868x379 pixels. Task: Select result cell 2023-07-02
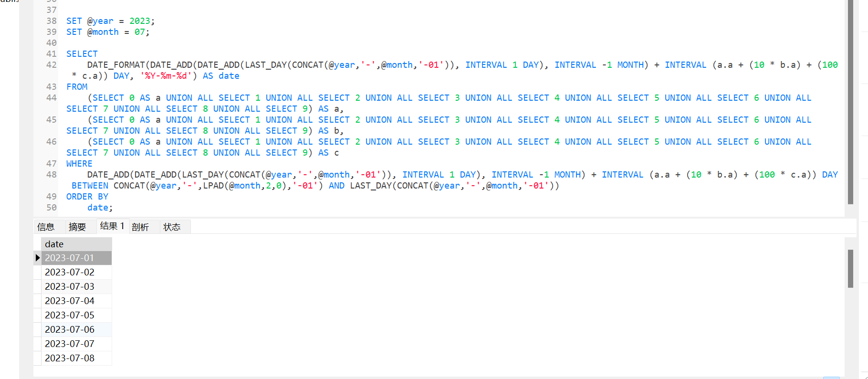(76, 272)
